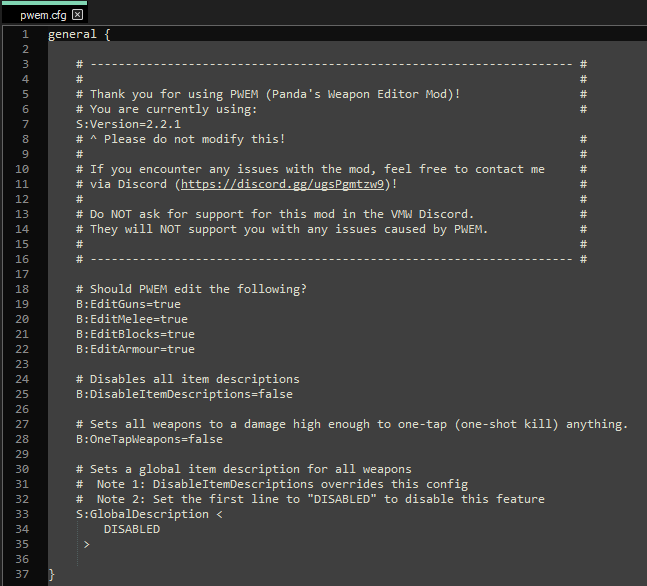
Task: Click the B:EditBlocks=true setting
Action: coord(135,334)
